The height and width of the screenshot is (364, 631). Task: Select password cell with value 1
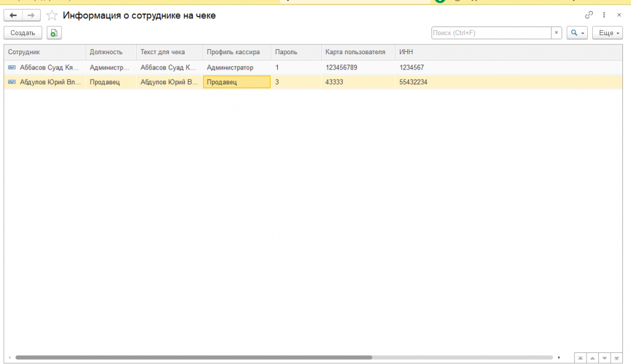pyautogui.click(x=296, y=68)
